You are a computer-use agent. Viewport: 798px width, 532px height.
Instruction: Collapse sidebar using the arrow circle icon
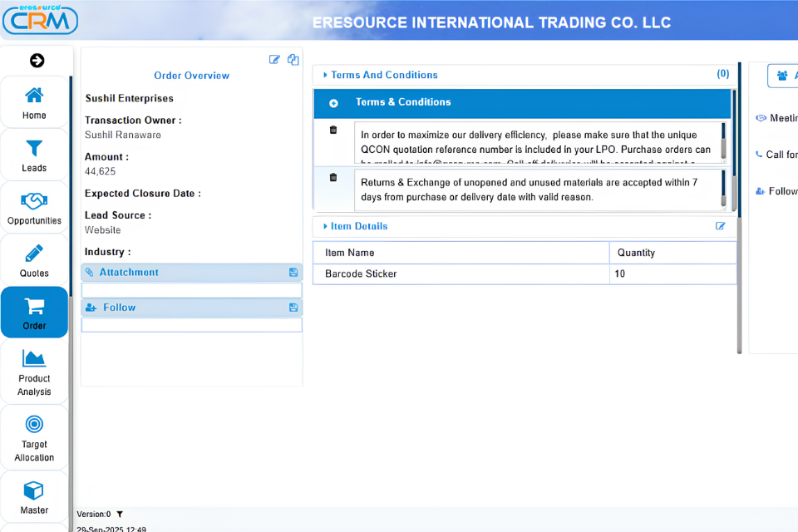37,61
